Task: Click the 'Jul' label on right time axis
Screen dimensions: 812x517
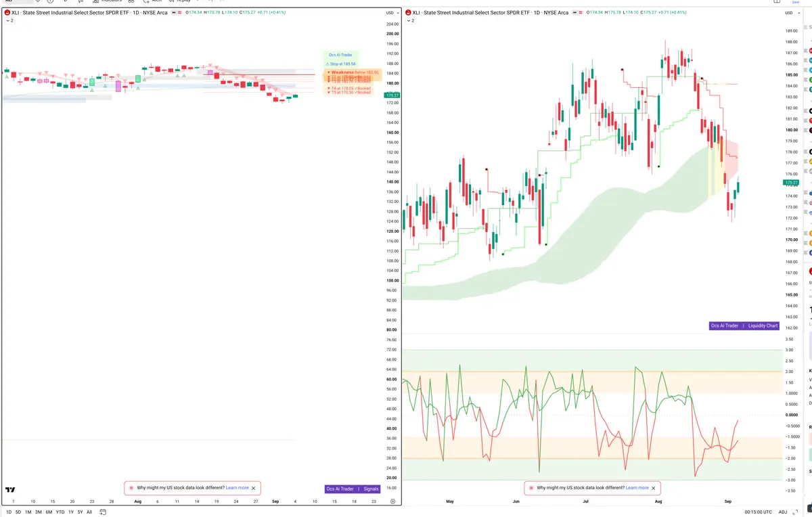Action: (x=585, y=501)
